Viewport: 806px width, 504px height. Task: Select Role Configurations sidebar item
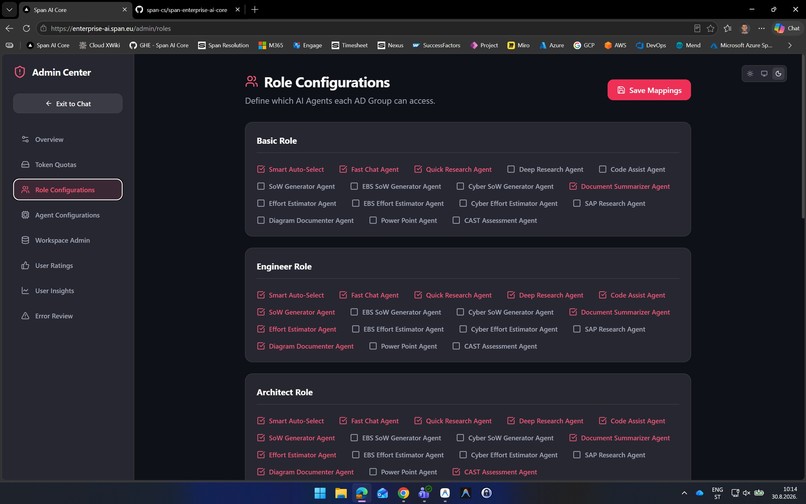68,190
